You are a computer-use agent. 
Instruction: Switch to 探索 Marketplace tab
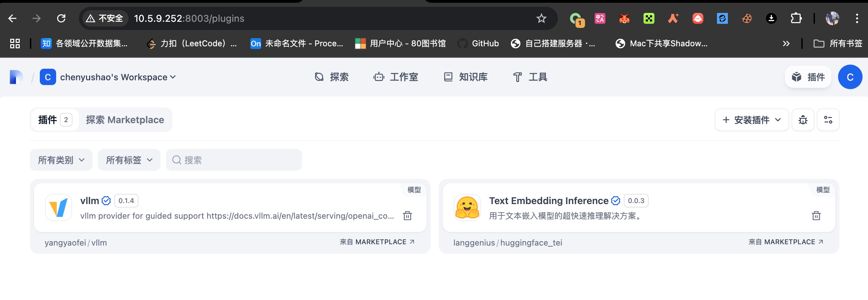click(125, 120)
